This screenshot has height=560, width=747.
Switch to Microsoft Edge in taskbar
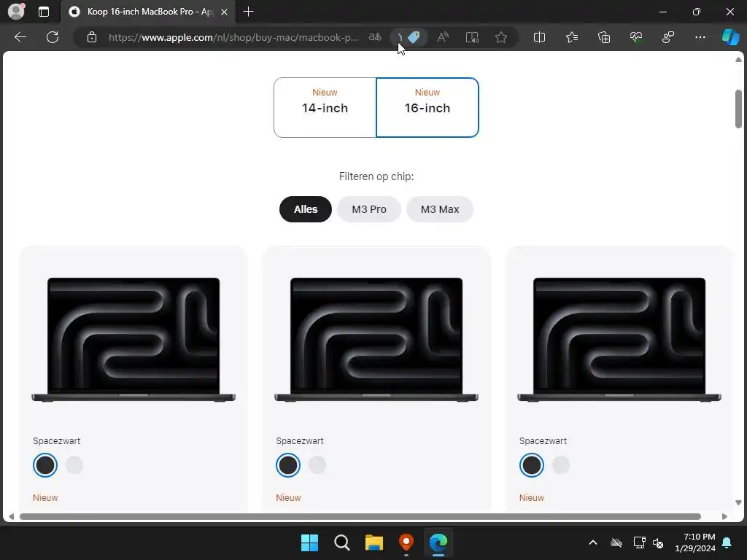438,542
